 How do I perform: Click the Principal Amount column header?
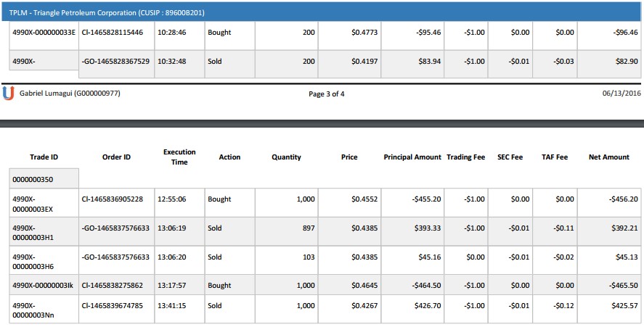click(x=412, y=157)
